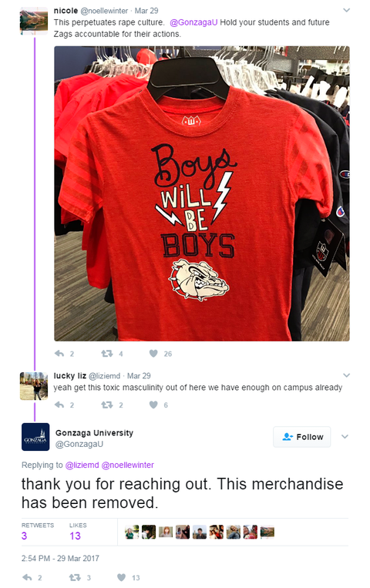This screenshot has height=588, width=370.
Task: Open Gonzaga University's profile avatar
Action: 35,437
